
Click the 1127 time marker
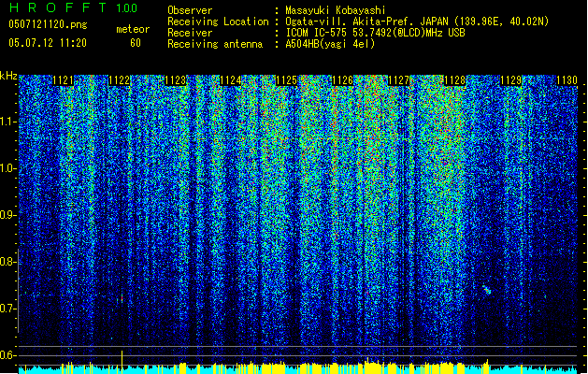pos(398,80)
